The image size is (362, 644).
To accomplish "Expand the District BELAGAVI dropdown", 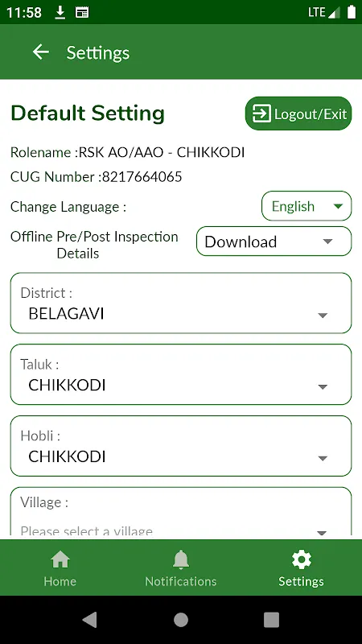I will pos(181,303).
